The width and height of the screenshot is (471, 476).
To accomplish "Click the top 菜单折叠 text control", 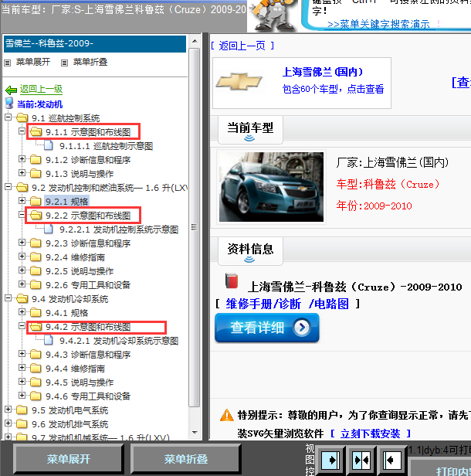I will [x=90, y=63].
